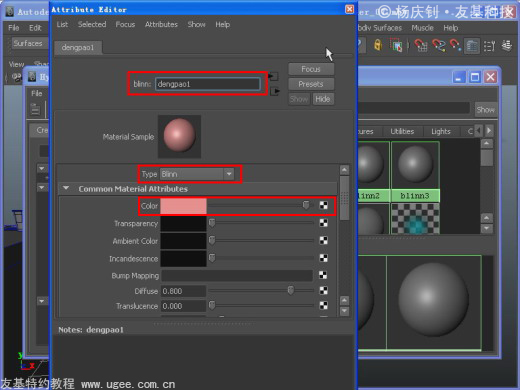The image size is (520, 390).
Task: Open Help menu in Attribute Editor
Action: [x=222, y=24]
